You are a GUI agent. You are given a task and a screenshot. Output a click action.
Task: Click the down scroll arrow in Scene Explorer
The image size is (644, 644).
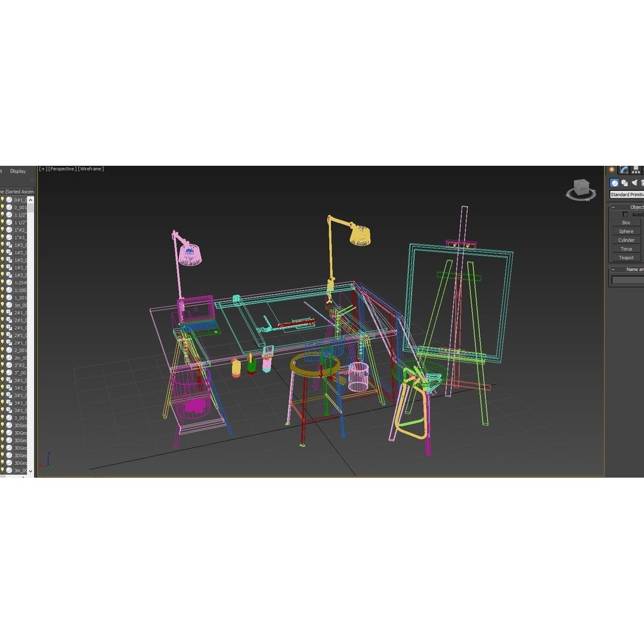(x=31, y=470)
